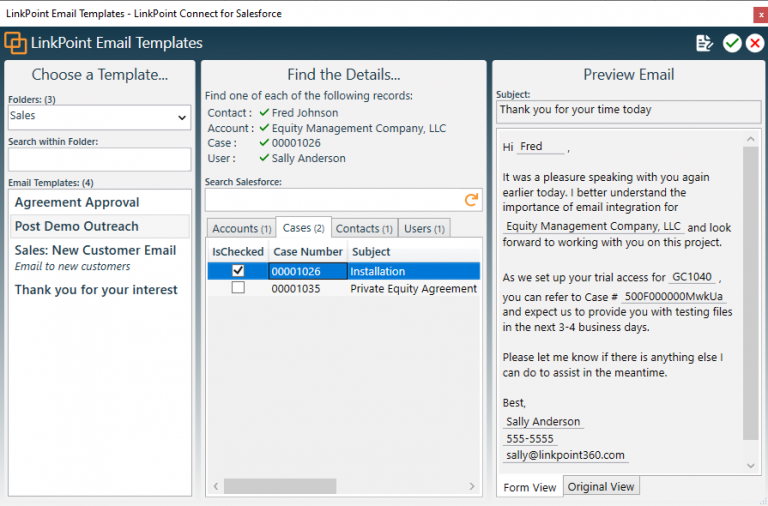Click the Installation subject cell
The image size is (768, 506).
click(414, 271)
